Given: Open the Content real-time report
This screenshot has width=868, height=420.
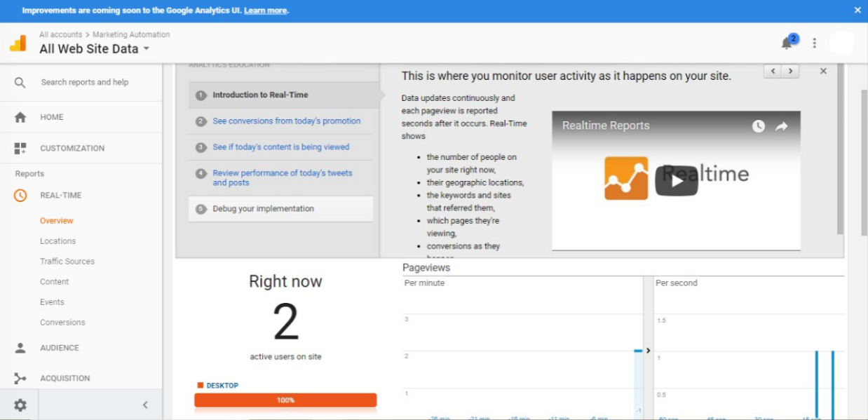Looking at the screenshot, I should (x=54, y=282).
